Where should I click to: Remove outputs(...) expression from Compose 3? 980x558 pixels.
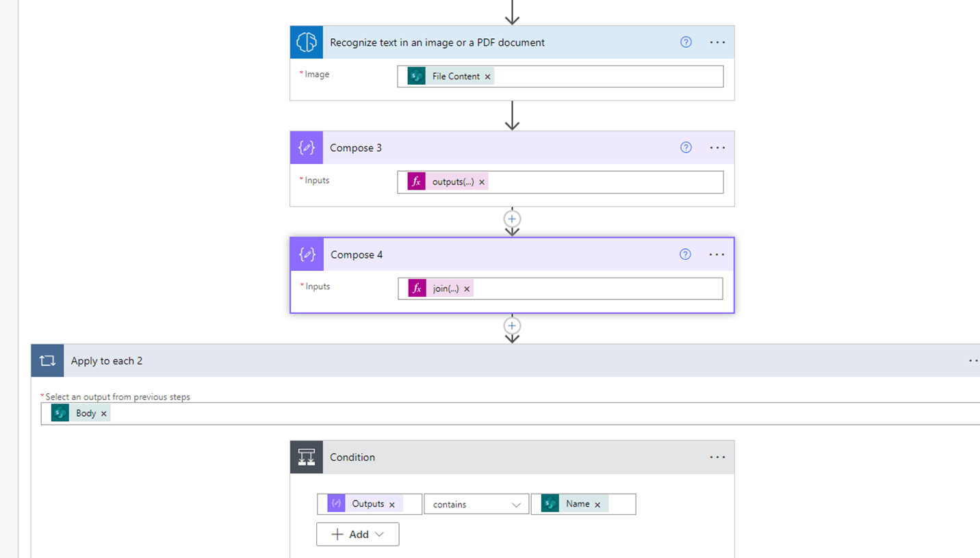[x=482, y=182]
